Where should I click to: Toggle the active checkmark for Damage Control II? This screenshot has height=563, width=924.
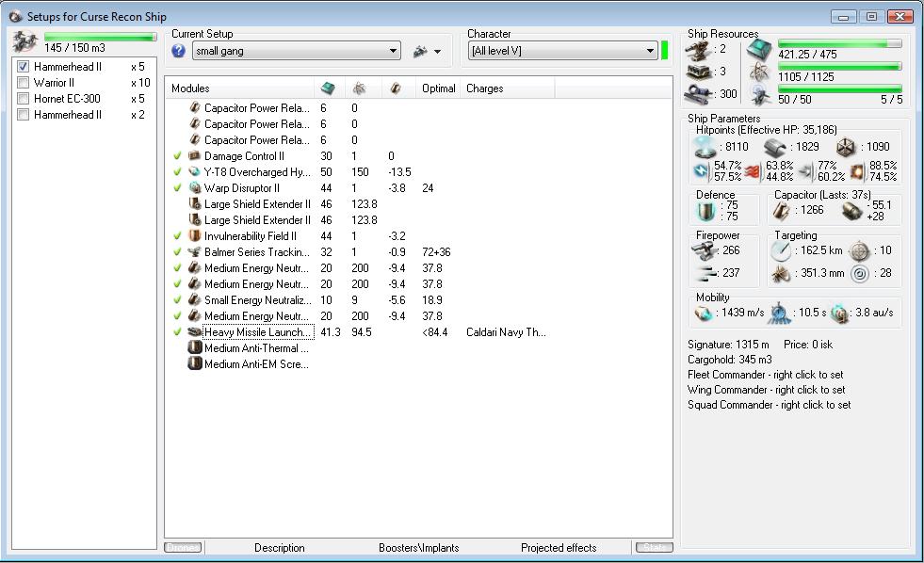(177, 156)
